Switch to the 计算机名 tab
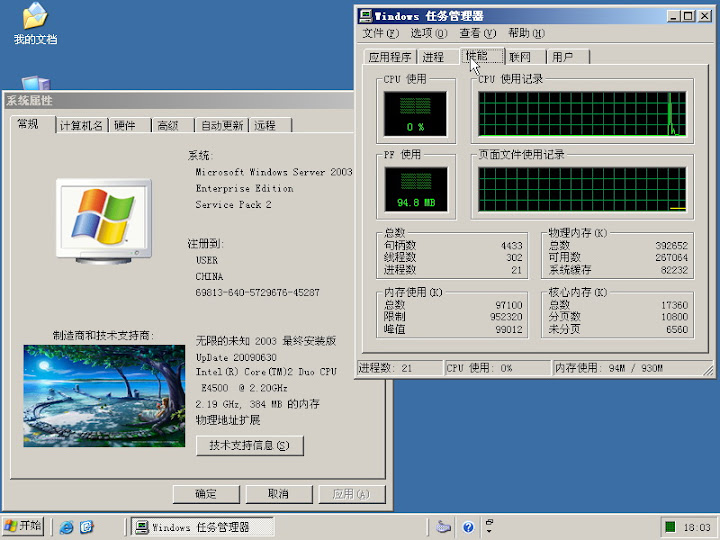 click(x=82, y=125)
